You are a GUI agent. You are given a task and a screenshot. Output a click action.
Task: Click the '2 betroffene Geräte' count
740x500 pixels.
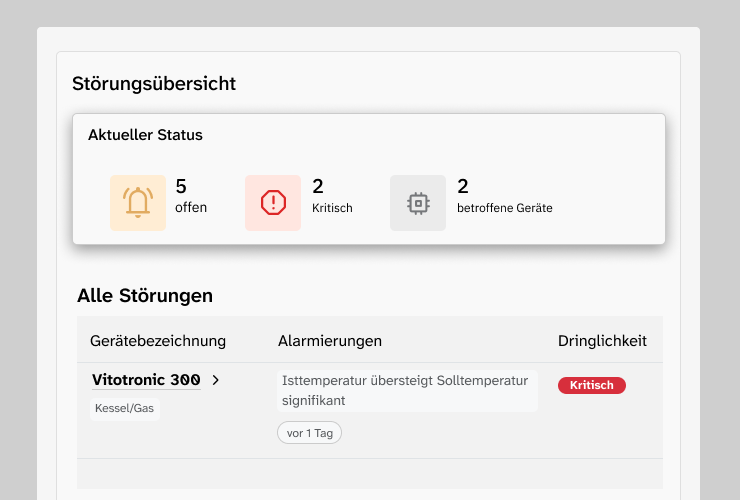coord(505,196)
